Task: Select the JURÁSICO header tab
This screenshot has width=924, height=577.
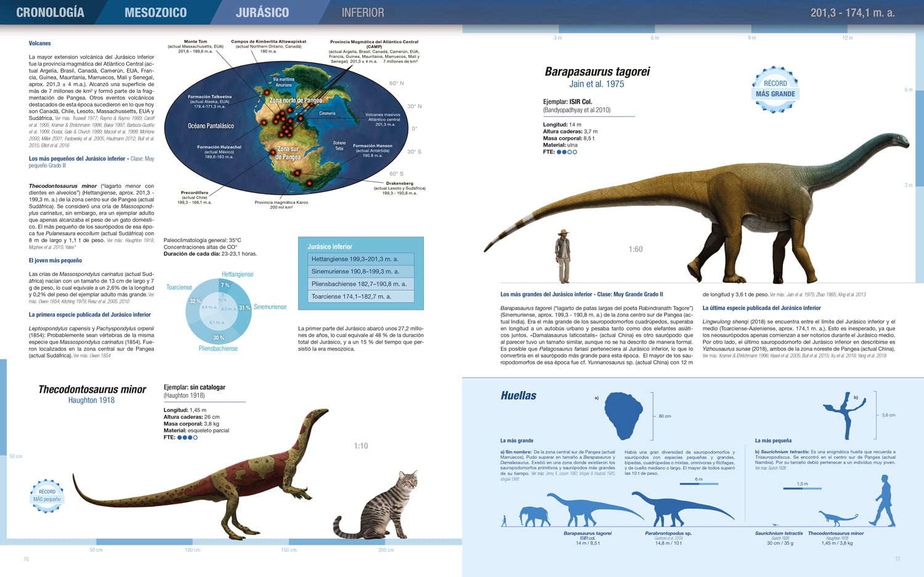Action: pos(262,12)
